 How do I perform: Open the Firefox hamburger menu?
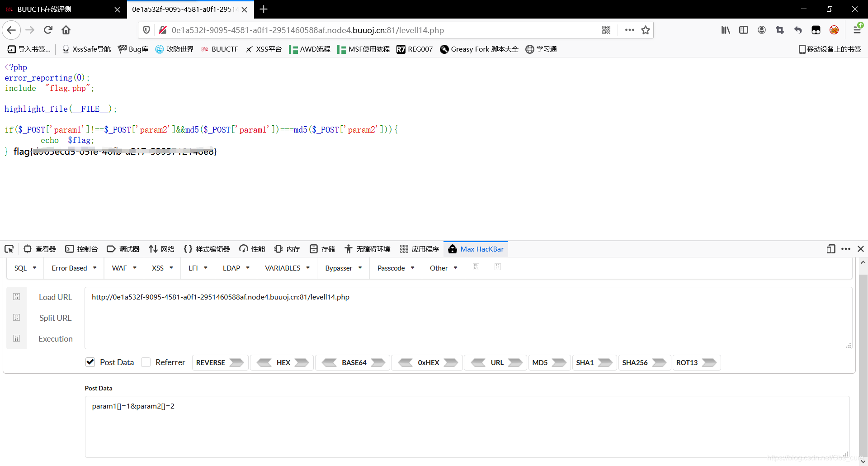coord(857,30)
